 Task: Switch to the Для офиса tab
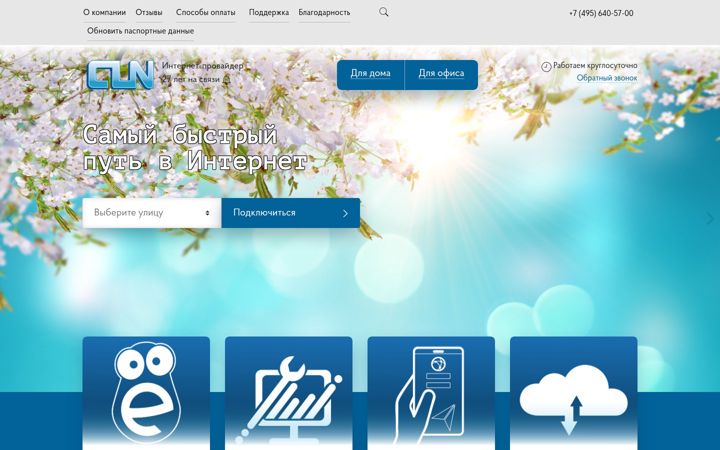441,74
